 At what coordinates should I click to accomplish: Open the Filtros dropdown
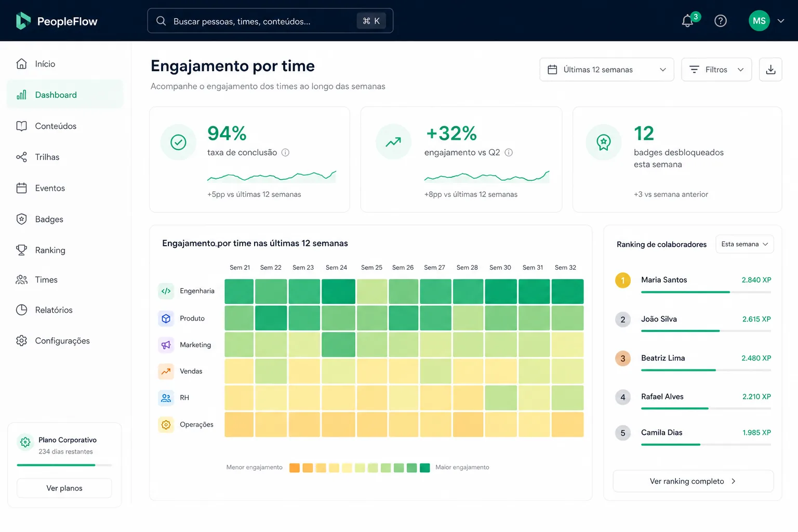point(716,70)
